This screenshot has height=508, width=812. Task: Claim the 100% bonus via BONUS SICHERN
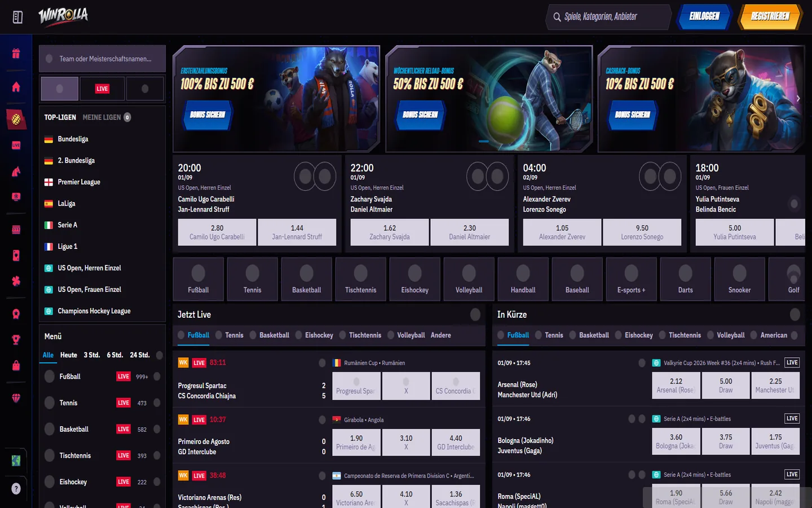(207, 115)
